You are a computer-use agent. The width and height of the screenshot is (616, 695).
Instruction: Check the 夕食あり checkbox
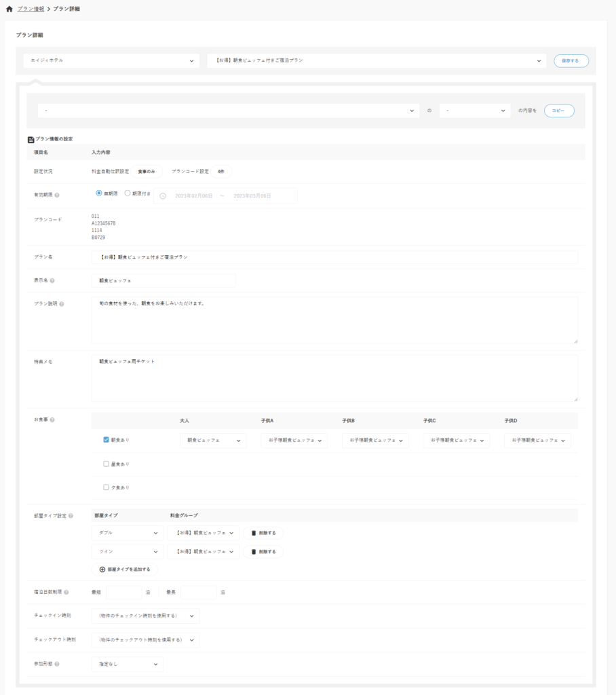106,487
